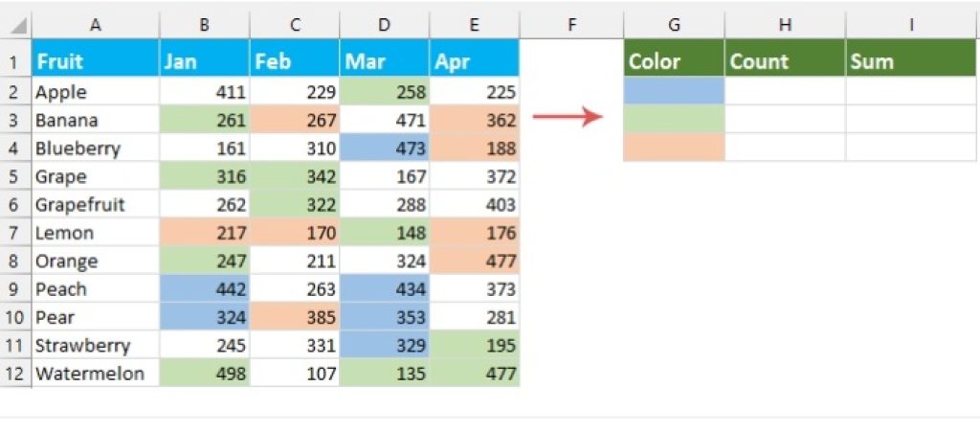Select the Count header cell

pyautogui.click(x=785, y=61)
